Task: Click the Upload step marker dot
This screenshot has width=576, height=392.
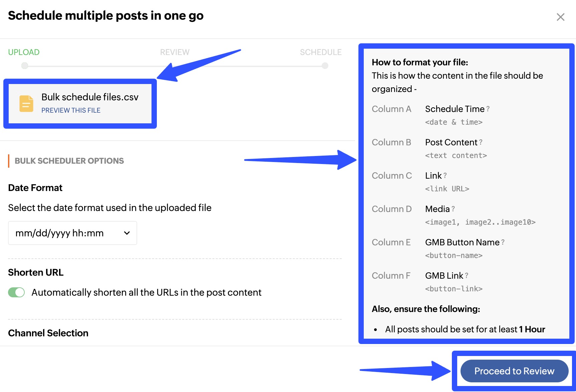Action: pos(24,66)
